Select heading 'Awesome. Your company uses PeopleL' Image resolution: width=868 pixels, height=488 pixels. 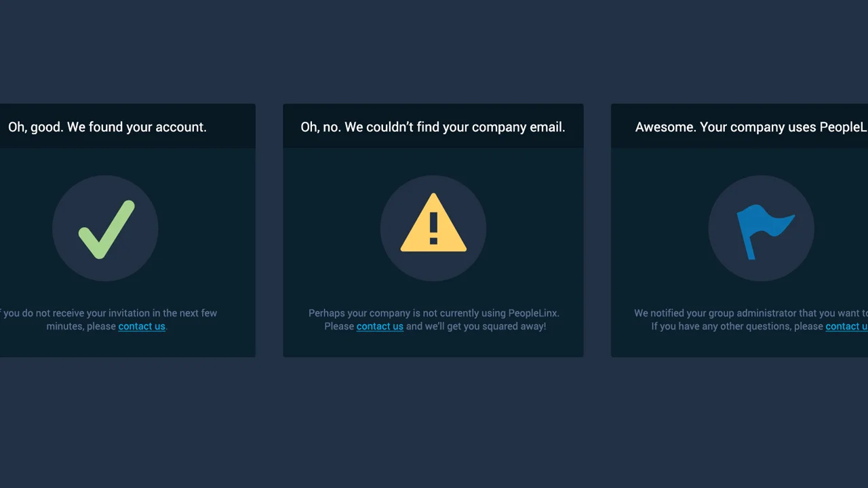[751, 127]
